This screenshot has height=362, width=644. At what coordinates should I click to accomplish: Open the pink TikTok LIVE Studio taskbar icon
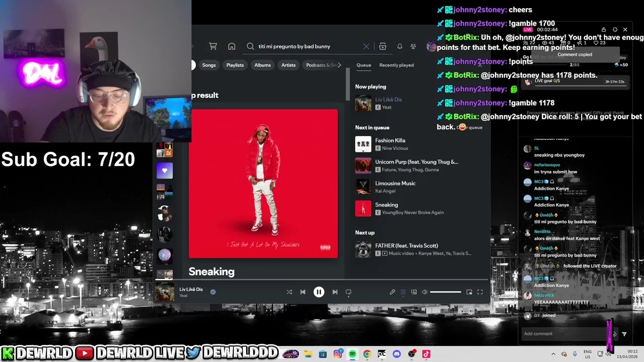[x=426, y=354]
